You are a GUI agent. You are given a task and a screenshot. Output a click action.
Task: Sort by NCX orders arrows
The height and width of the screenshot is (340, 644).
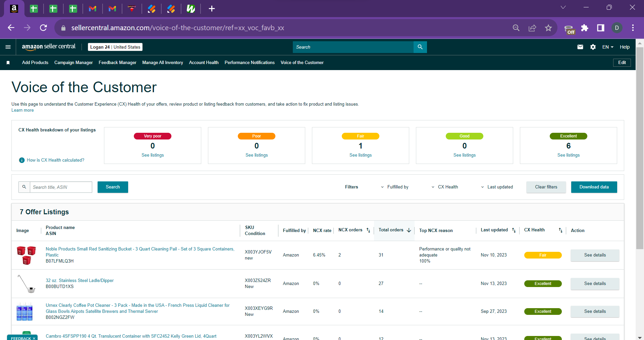coord(368,230)
